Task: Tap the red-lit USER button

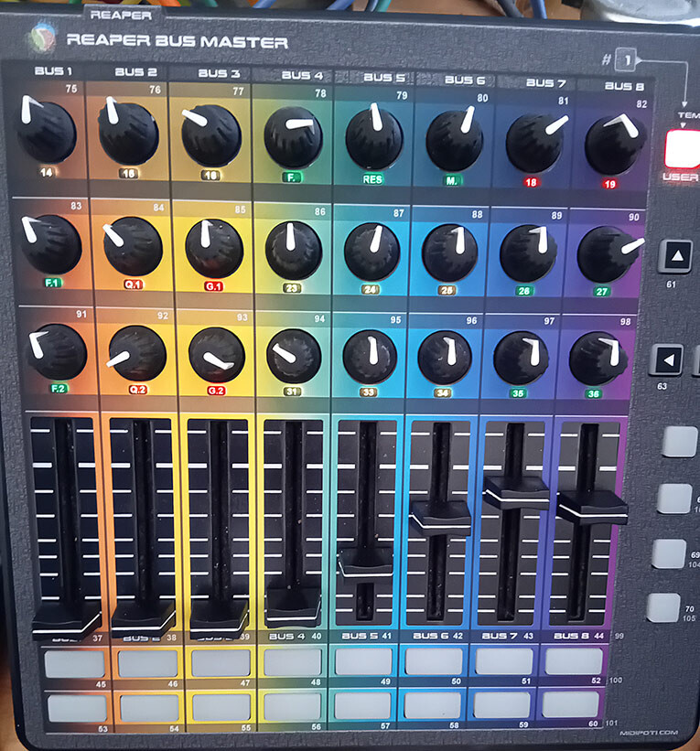Action: (x=683, y=148)
